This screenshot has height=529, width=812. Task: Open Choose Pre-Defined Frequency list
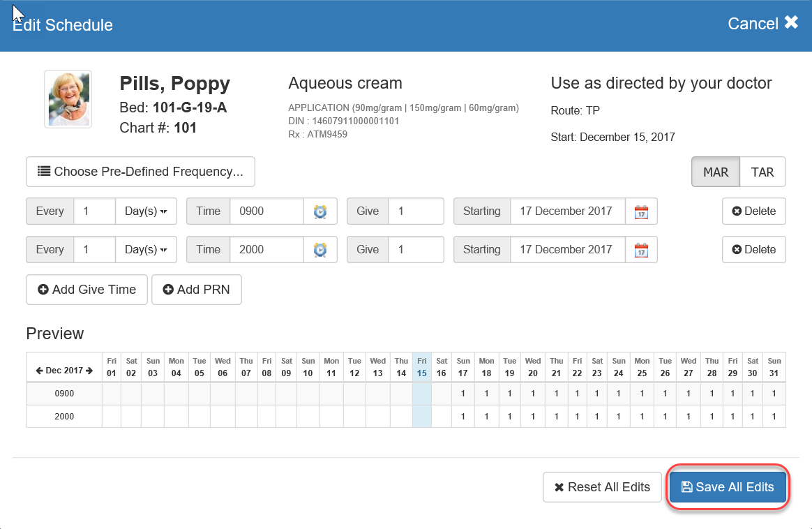(x=140, y=172)
